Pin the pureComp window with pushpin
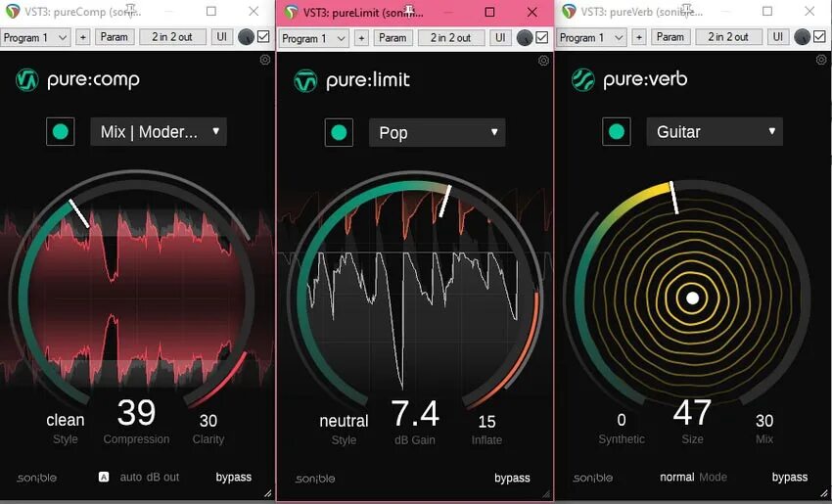Screen dimensions: 832x504 point(131,9)
